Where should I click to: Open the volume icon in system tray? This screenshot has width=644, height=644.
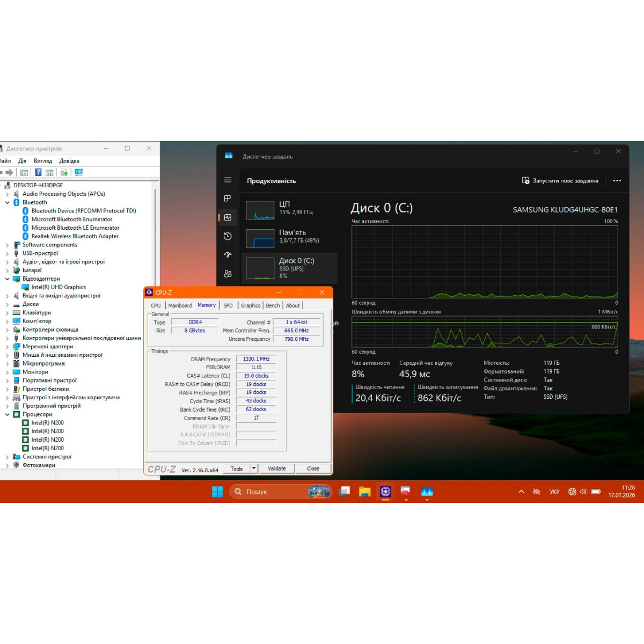[x=583, y=492]
